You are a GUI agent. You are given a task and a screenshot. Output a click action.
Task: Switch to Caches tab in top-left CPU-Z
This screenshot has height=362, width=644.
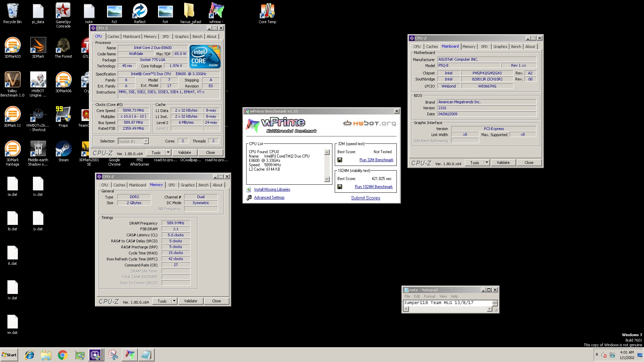pos(113,37)
